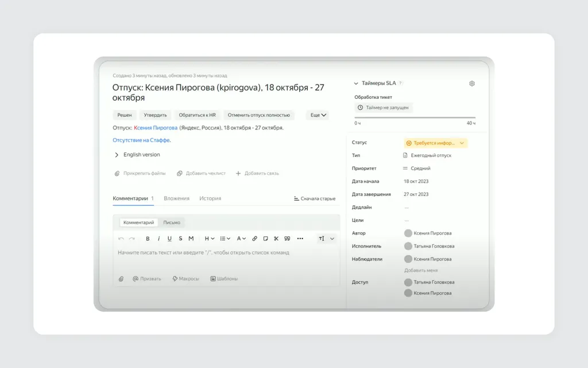Click the Дата завершения value 27 окт 2023

point(416,194)
